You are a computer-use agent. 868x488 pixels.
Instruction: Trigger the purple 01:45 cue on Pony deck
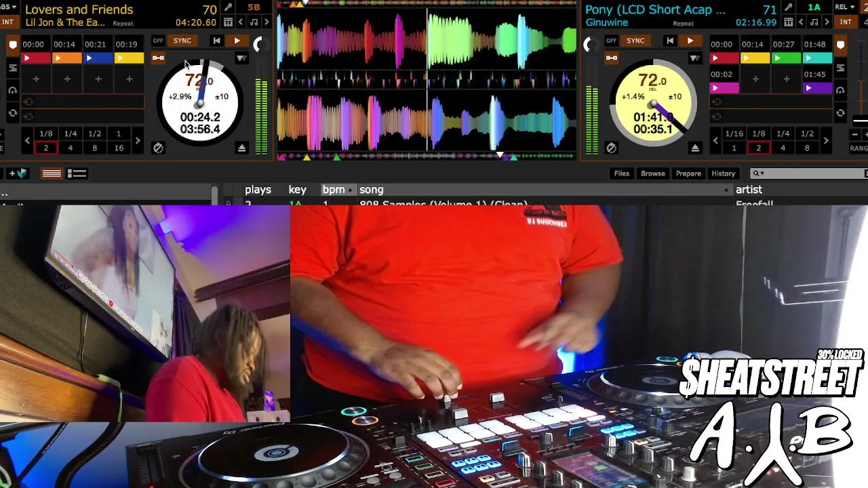coord(817,88)
